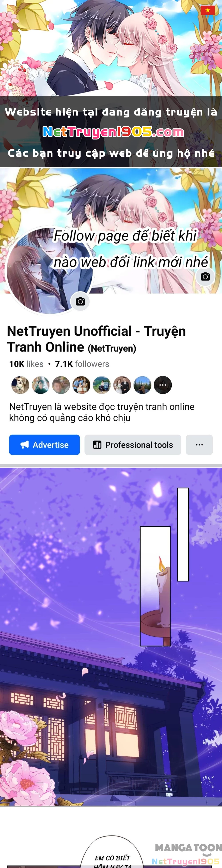This screenshot has height=868, width=222.
Task: Tap the profile picture camera icon
Action: (x=80, y=302)
